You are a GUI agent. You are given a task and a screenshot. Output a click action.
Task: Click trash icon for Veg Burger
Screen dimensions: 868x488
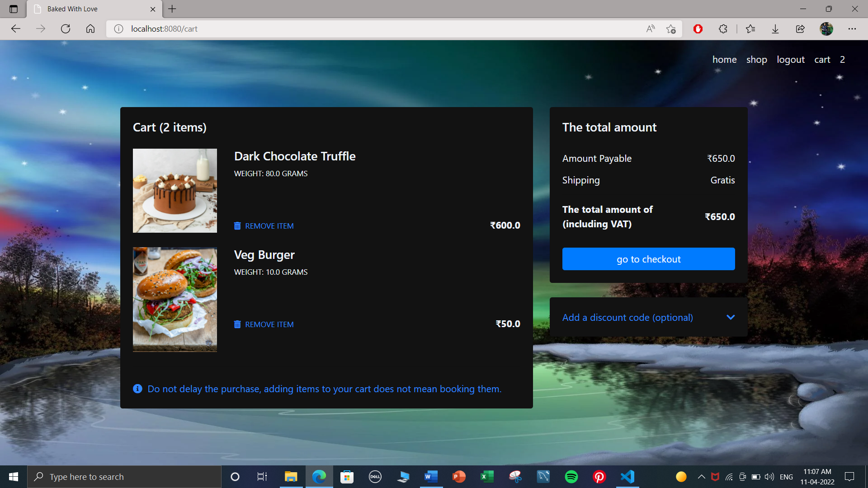tap(237, 324)
